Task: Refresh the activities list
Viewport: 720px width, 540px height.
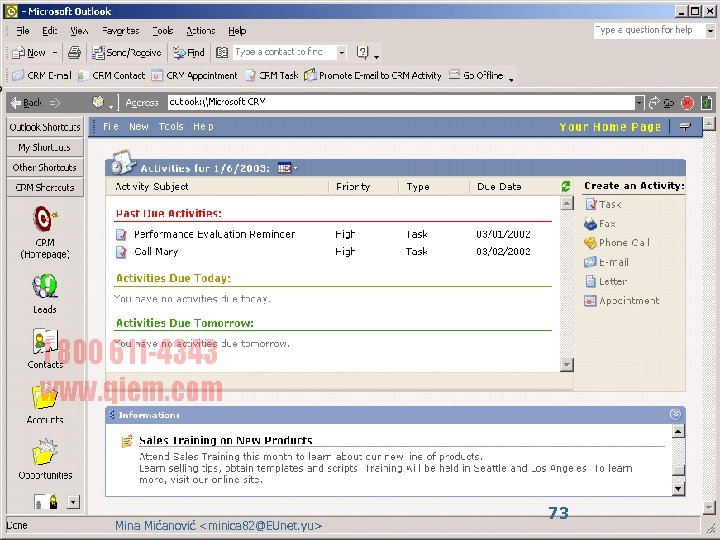Action: [x=566, y=186]
